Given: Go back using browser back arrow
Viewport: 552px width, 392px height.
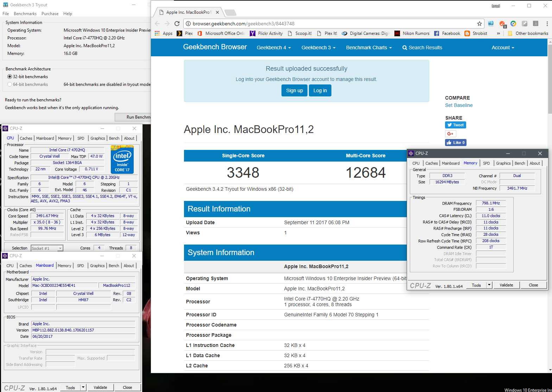Looking at the screenshot, I should coord(157,24).
